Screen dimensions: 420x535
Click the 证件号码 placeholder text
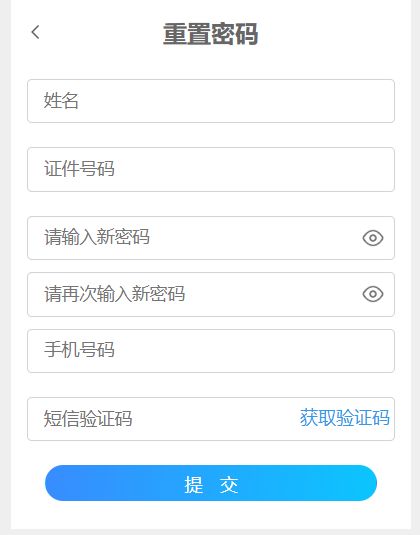click(x=79, y=169)
